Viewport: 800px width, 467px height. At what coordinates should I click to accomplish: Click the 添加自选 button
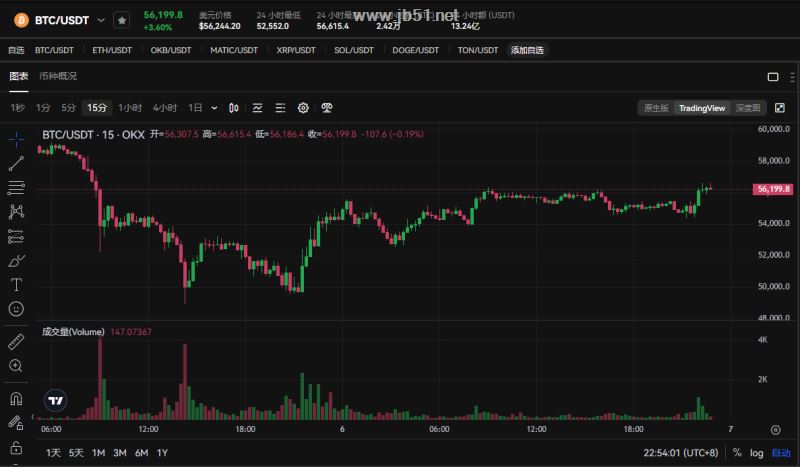coord(527,50)
